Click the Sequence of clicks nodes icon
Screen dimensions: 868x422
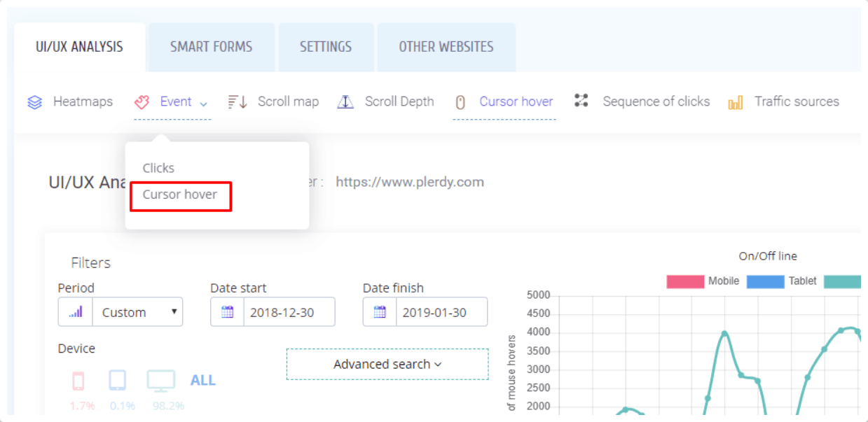point(581,101)
